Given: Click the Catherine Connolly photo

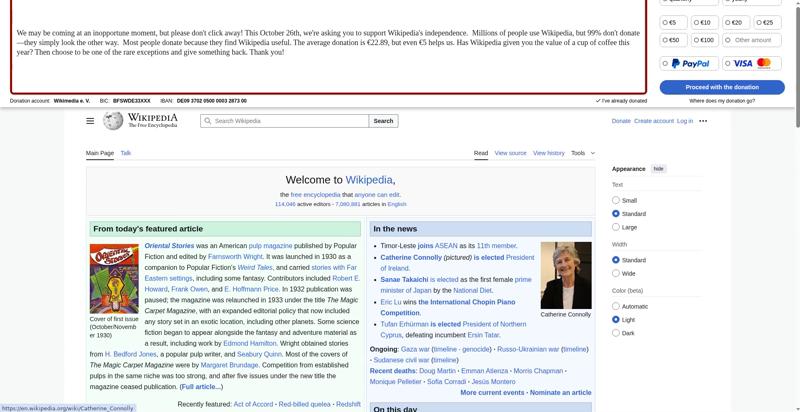Looking at the screenshot, I should click(x=566, y=275).
